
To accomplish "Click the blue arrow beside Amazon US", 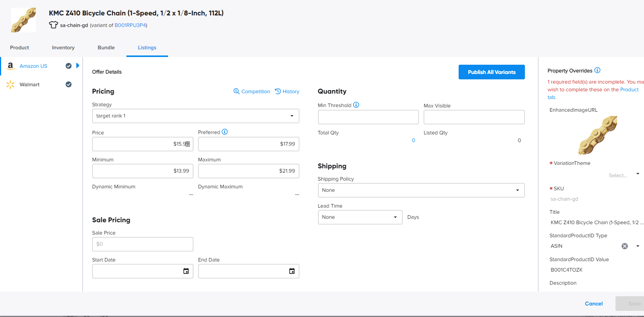I will pos(78,65).
